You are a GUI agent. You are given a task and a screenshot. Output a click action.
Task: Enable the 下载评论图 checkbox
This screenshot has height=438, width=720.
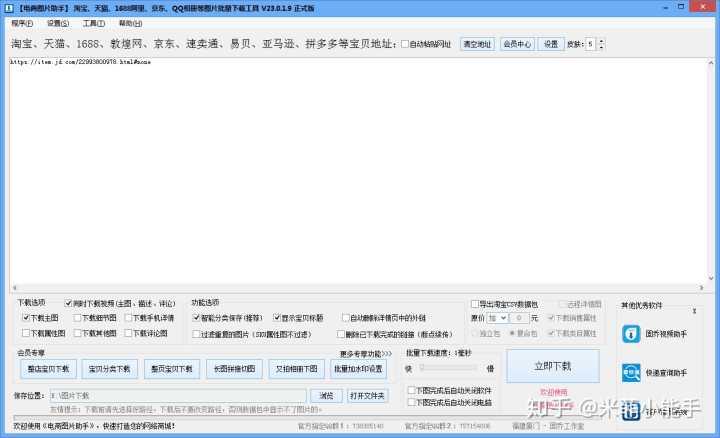(x=128, y=333)
